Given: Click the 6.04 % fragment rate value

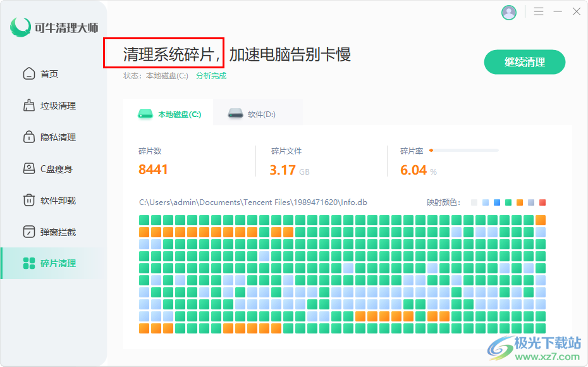Looking at the screenshot, I should click(419, 170).
